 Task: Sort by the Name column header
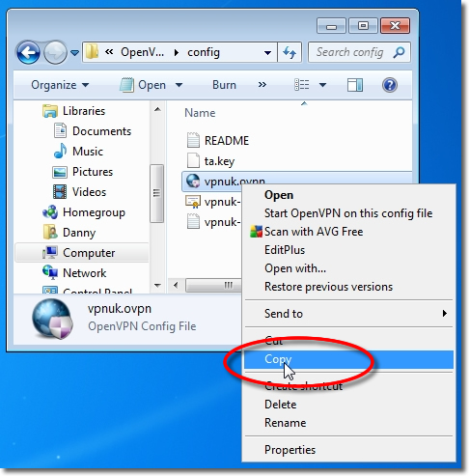pos(200,113)
